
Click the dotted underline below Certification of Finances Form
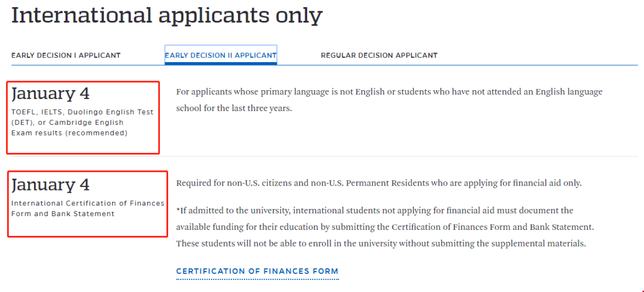pos(258,279)
